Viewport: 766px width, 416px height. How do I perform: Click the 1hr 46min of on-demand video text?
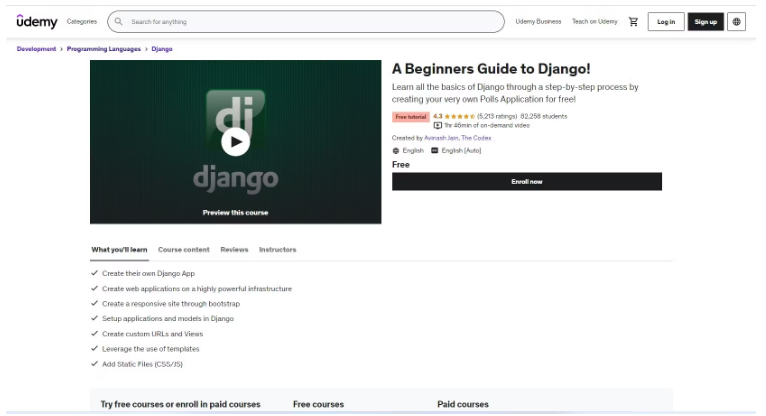tap(487, 125)
